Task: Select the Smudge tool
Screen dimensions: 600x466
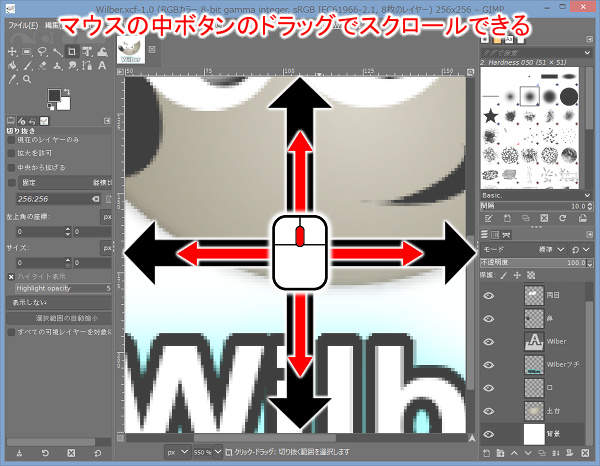Action: tap(72, 66)
